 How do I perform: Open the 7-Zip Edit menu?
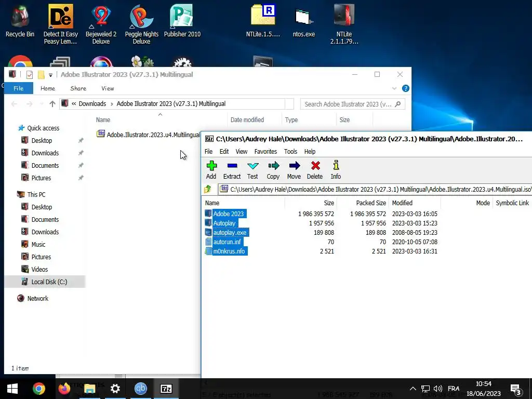(224, 151)
